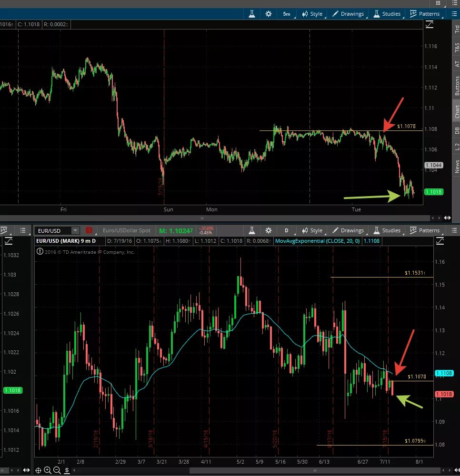
Task: Switch to the T&S side tab
Action: pyautogui.click(x=456, y=47)
